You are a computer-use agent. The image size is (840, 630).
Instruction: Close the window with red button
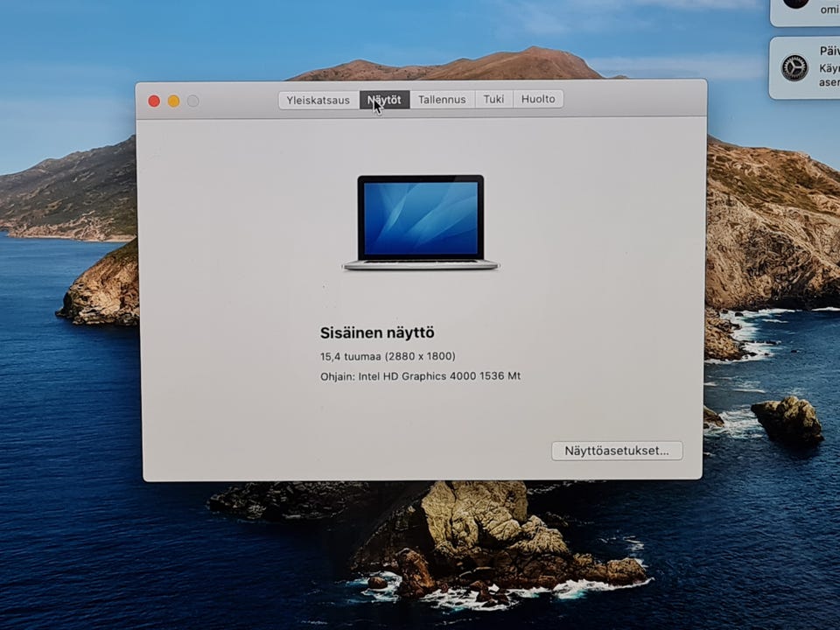[154, 101]
